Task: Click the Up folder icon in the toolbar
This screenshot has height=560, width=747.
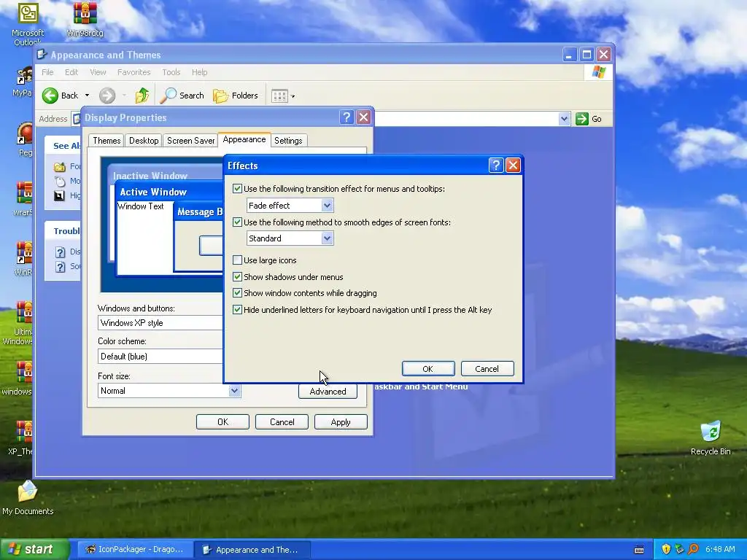Action: 142,96
